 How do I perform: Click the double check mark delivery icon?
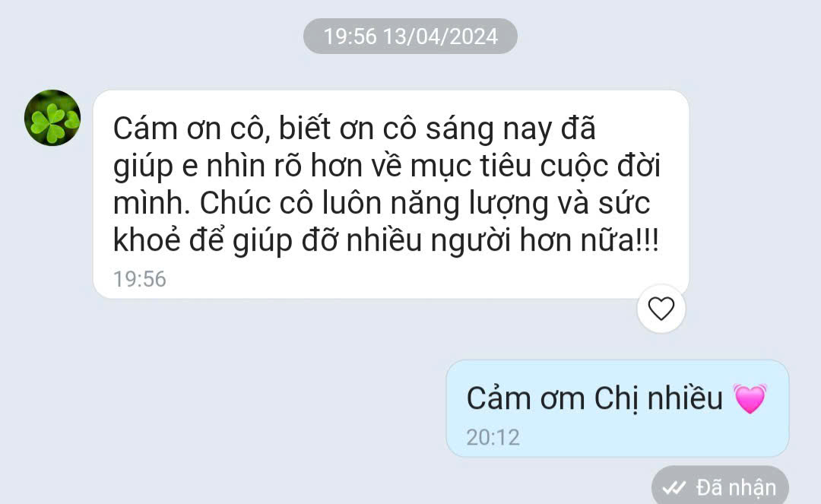[x=674, y=488]
